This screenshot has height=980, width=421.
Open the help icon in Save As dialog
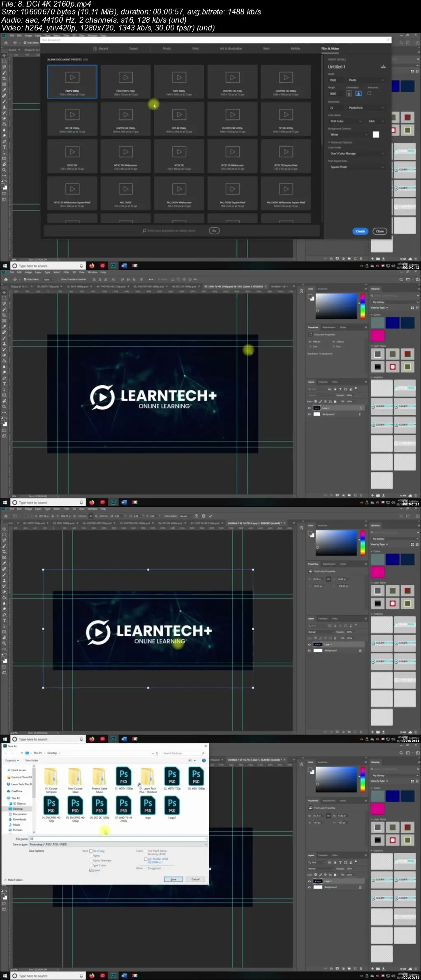(x=204, y=760)
